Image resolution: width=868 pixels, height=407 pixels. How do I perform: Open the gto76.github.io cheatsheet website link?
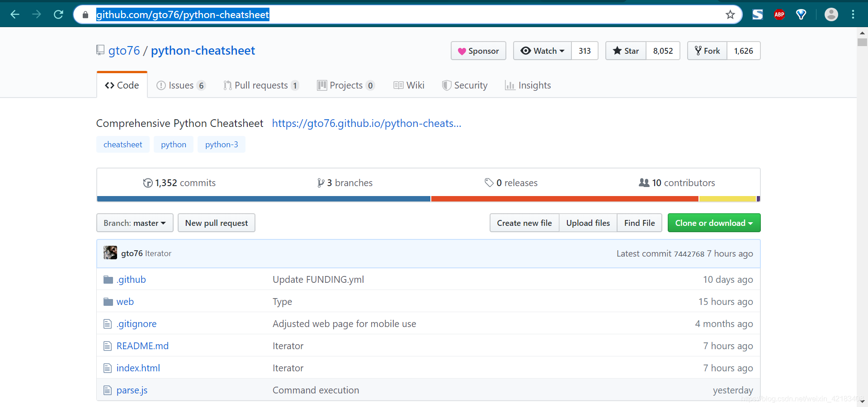367,123
